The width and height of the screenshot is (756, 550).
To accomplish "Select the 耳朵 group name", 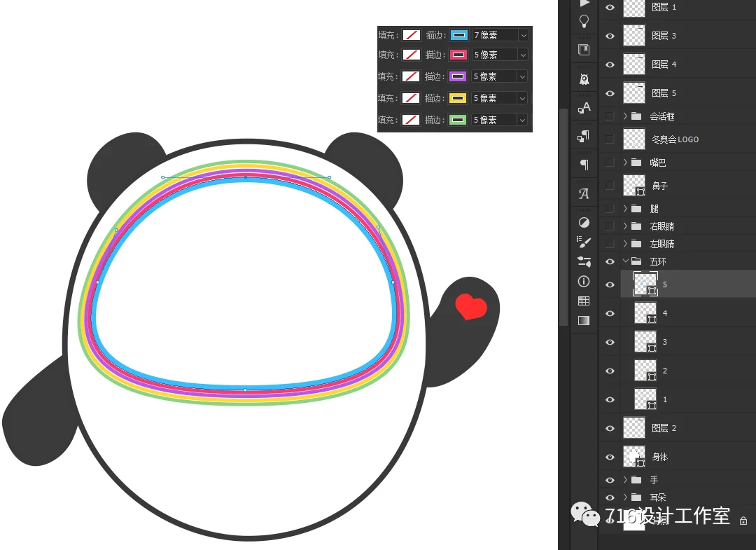I will 657,497.
